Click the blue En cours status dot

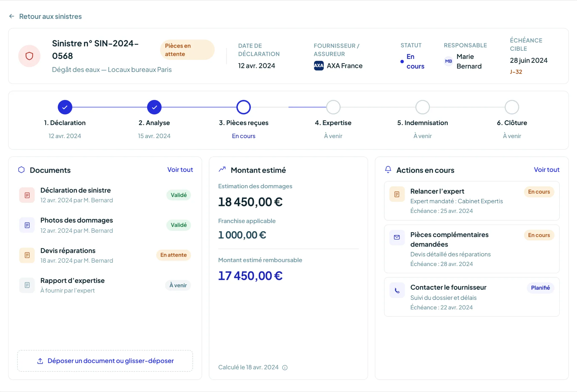tap(402, 61)
